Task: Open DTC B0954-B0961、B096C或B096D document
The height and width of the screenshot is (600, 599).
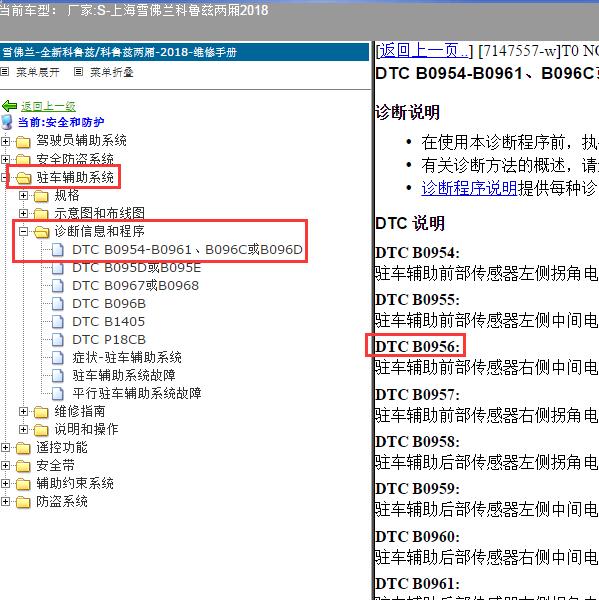Action: click(x=188, y=249)
